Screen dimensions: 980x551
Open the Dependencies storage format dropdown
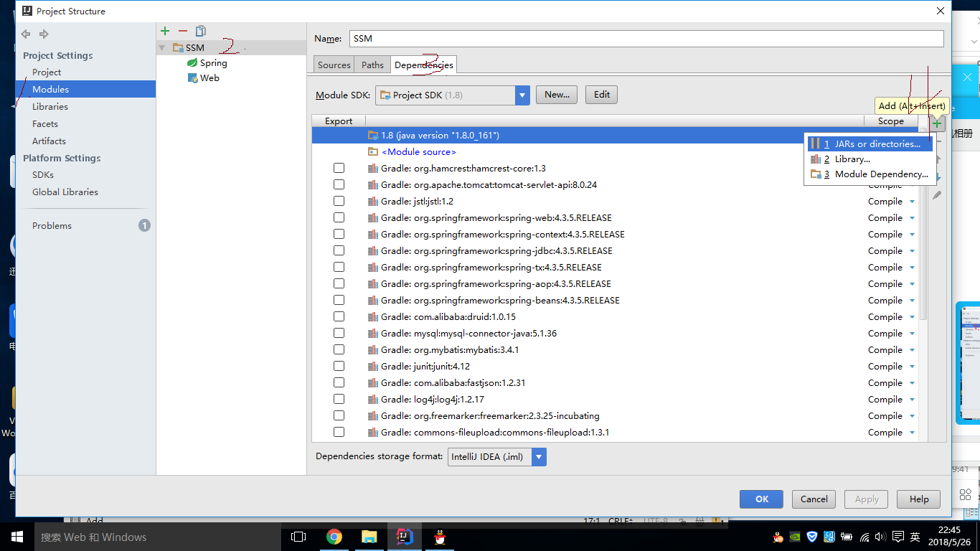click(x=539, y=456)
